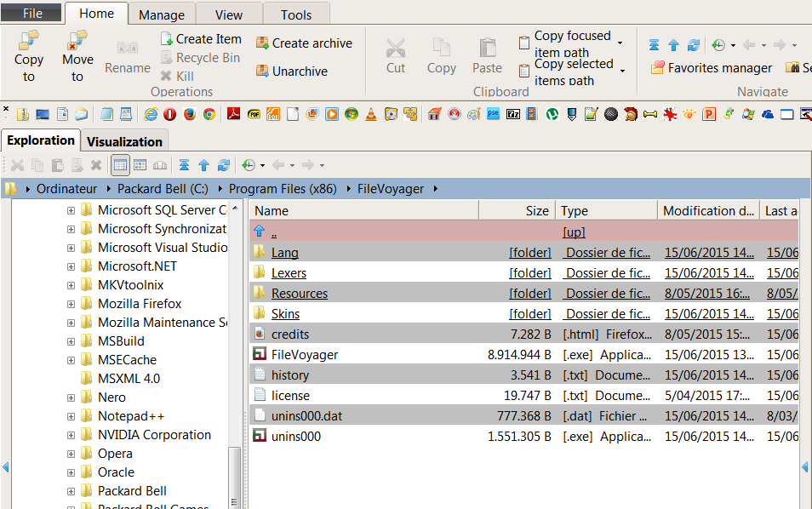
Task: Open the Lexers folder link
Action: [x=289, y=273]
